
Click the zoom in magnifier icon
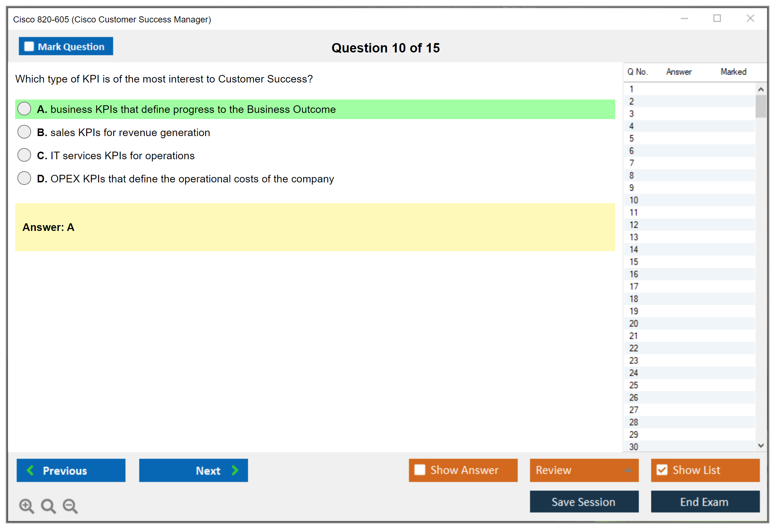tap(26, 506)
